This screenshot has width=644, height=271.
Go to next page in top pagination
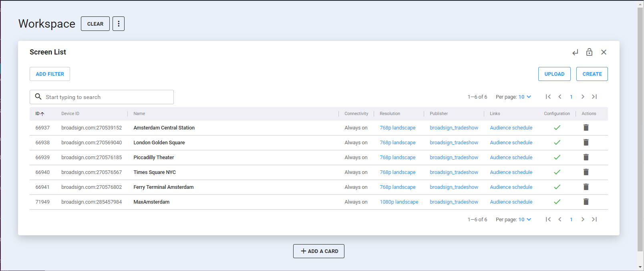click(x=583, y=97)
